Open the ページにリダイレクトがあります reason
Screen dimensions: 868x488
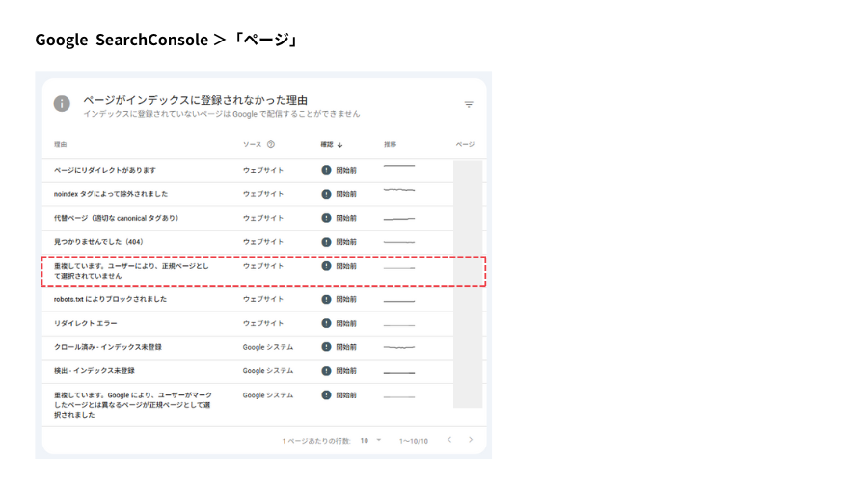[x=104, y=170]
